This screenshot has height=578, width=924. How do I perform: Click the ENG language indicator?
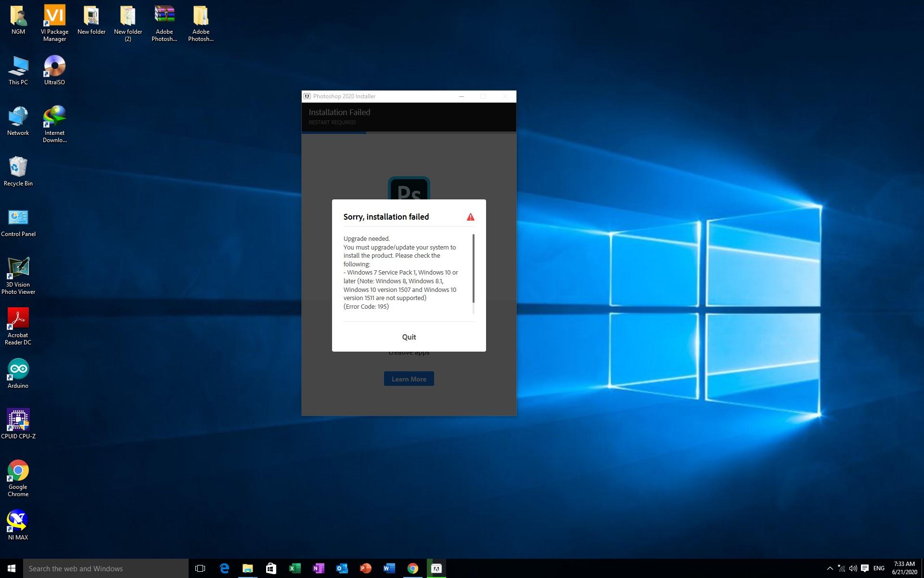click(879, 568)
